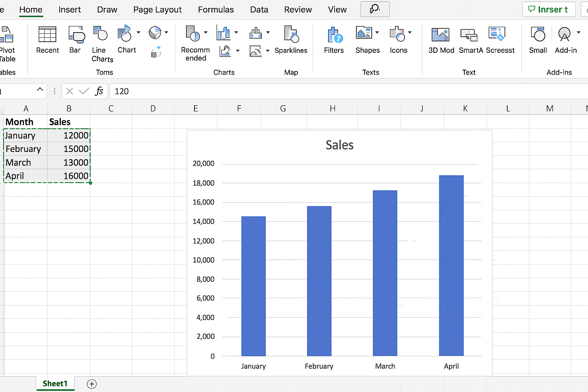Click the Sales chart title
This screenshot has height=392, width=588.
340,145
